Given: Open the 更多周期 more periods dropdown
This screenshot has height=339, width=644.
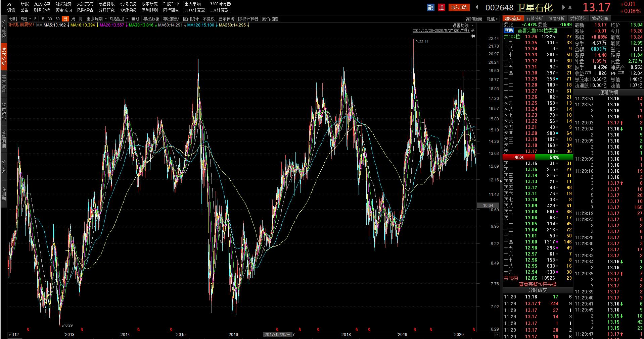Looking at the screenshot, I should pos(96,19).
